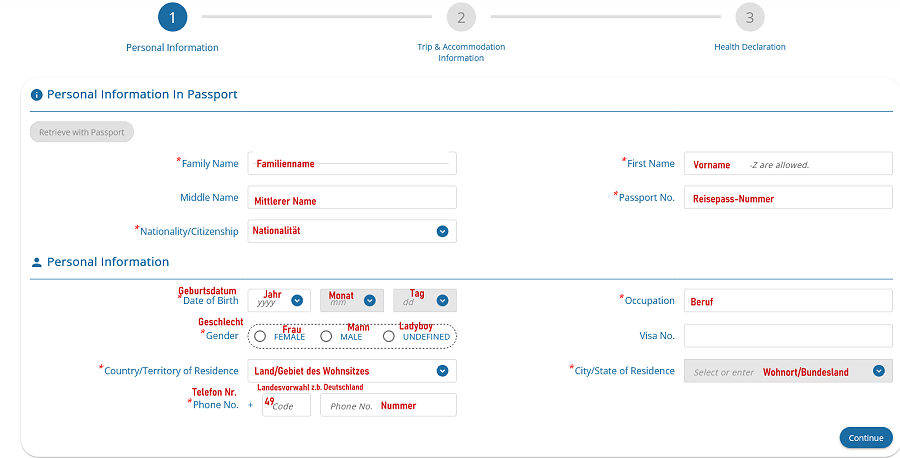The height and width of the screenshot is (458, 900).
Task: Click the info icon beside Personal Information In Passport
Action: pyautogui.click(x=37, y=95)
